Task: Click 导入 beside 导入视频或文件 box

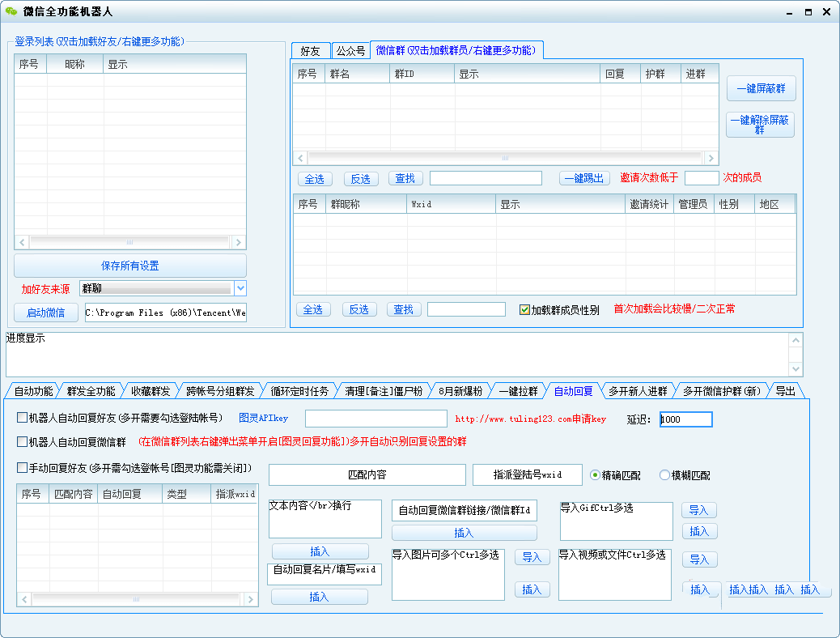Action: pos(700,559)
